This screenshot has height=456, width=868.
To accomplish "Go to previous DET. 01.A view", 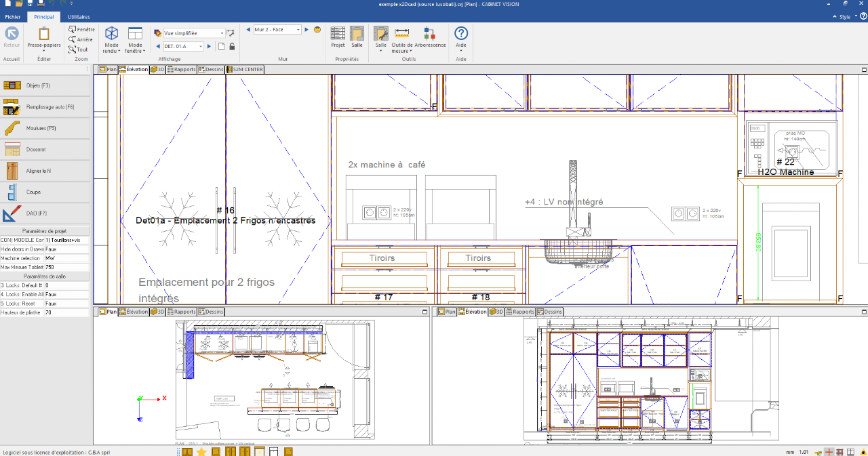I will pos(158,46).
